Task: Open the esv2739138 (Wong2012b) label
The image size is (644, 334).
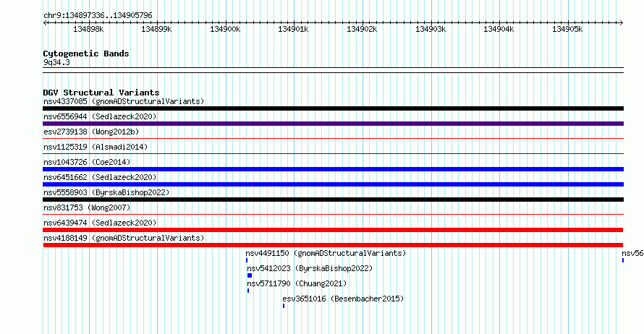Action: [91, 132]
